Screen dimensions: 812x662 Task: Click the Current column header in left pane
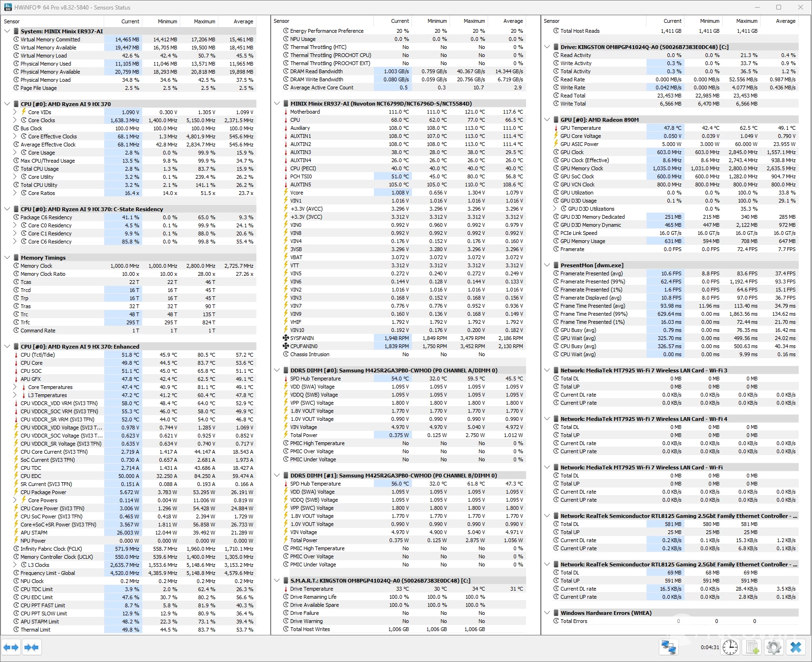123,21
